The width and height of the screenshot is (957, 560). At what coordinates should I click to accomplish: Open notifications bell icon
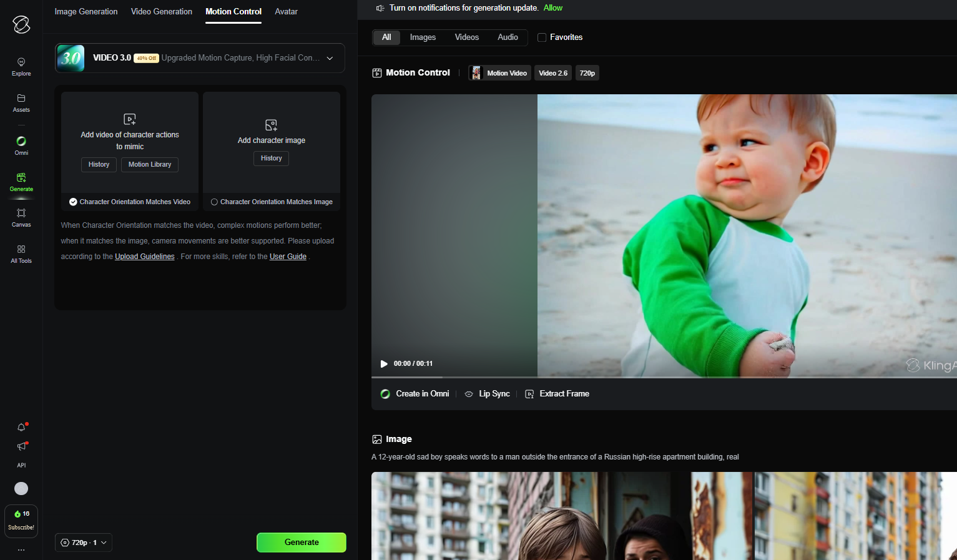21,428
